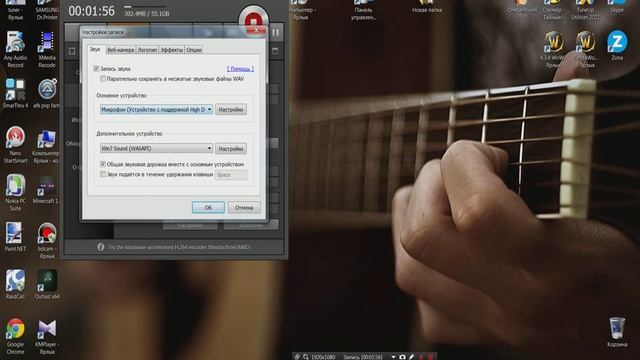Image resolution: width=640 pixels, height=360 pixels.
Task: Click the 1920x1080 resolution on bottom bar
Action: (x=323, y=357)
